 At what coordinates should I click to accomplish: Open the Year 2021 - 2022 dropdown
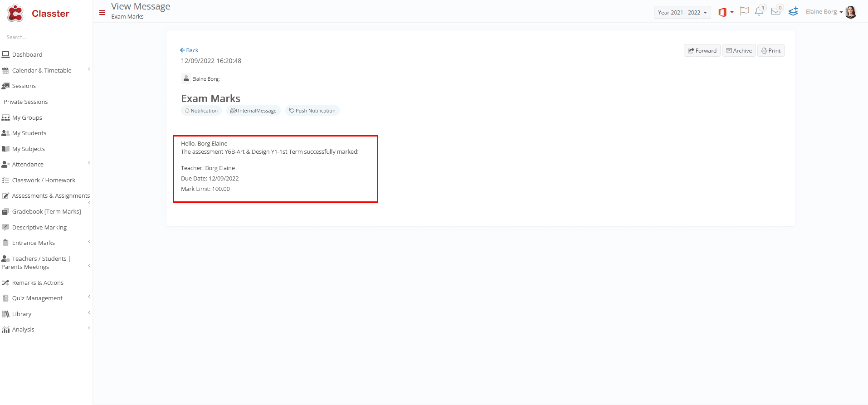682,12
